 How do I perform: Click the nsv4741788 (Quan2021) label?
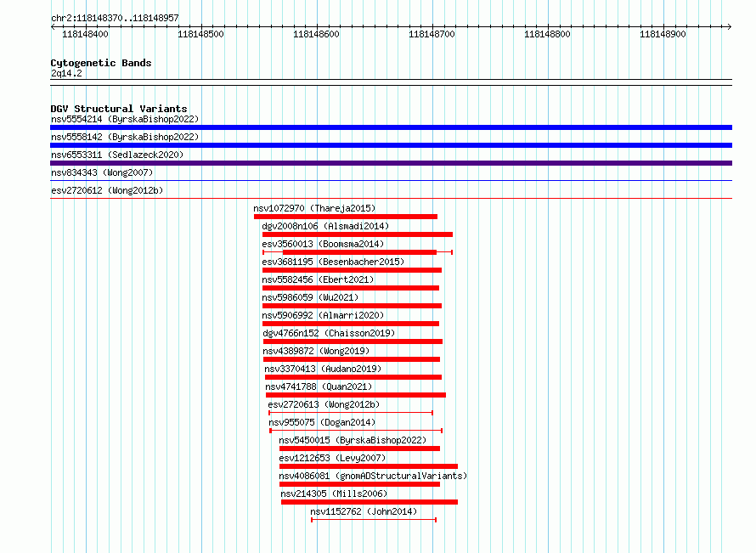[x=319, y=387]
